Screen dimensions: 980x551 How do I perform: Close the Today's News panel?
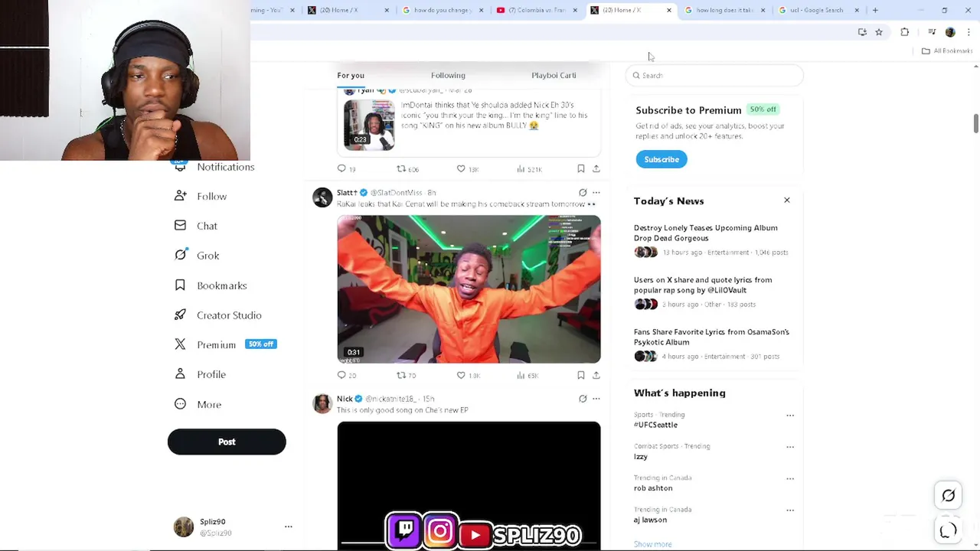pos(786,201)
